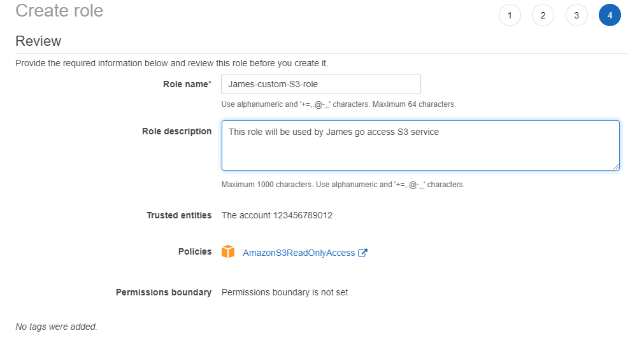
Task: Go to wizard step 1 circle
Action: click(x=510, y=15)
